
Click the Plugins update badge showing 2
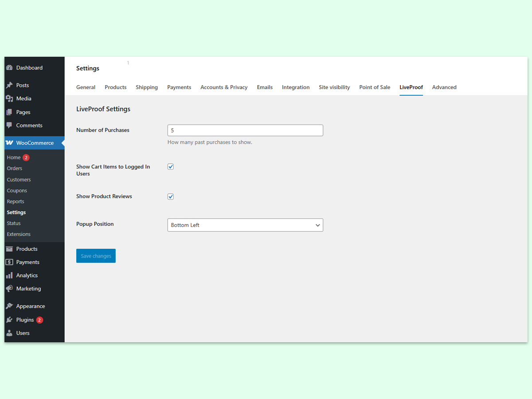click(x=39, y=320)
